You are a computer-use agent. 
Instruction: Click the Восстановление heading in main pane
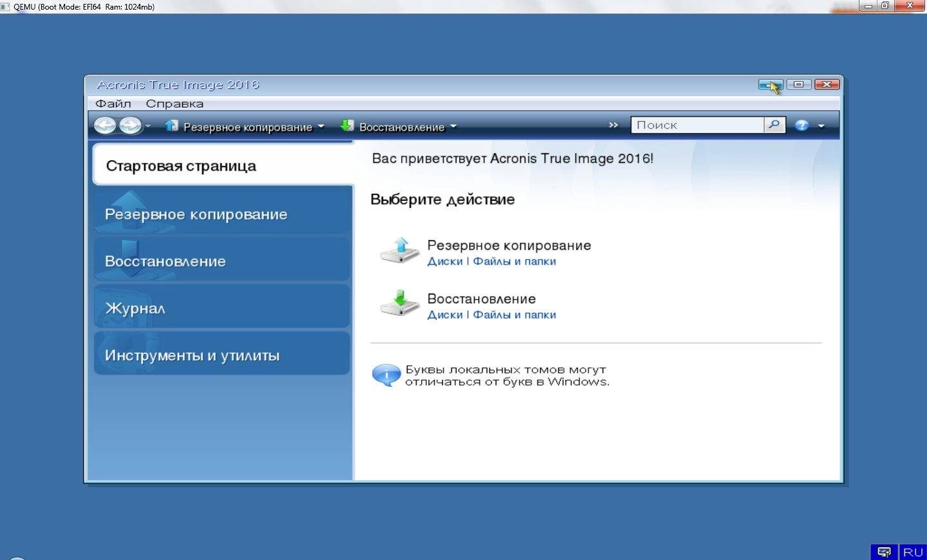[x=482, y=299]
